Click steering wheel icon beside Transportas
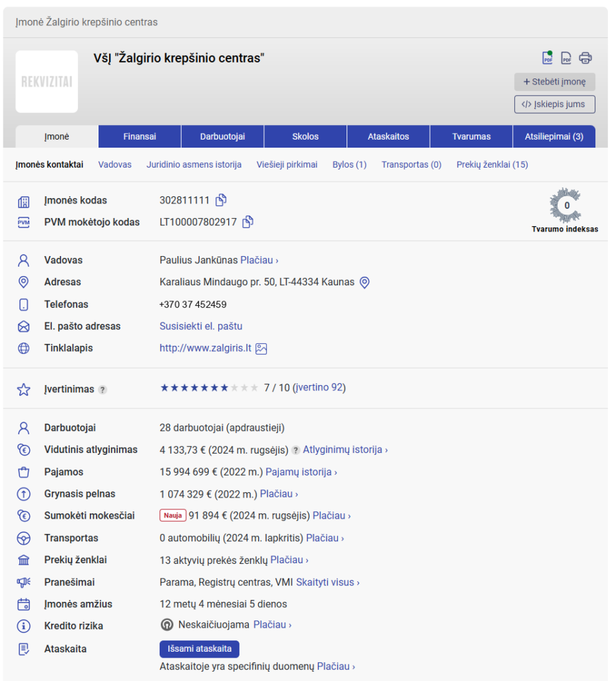The image size is (616, 681). click(x=23, y=539)
